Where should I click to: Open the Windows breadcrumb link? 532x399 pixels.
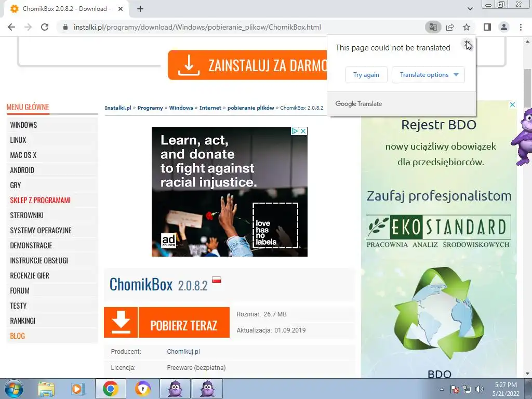[181, 108]
